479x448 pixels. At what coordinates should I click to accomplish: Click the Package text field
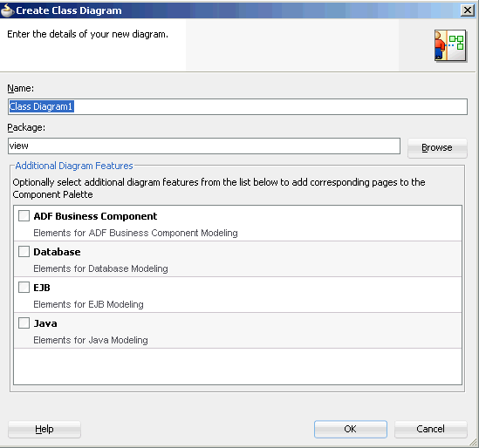204,146
